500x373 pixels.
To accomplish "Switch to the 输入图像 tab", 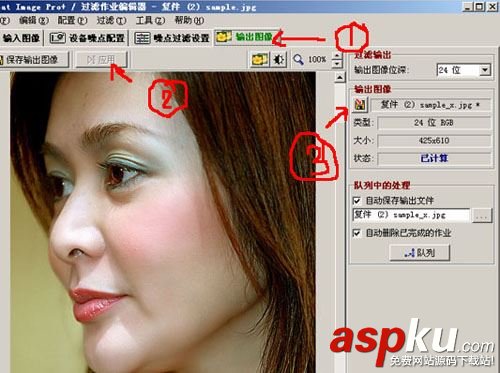I will [21, 38].
